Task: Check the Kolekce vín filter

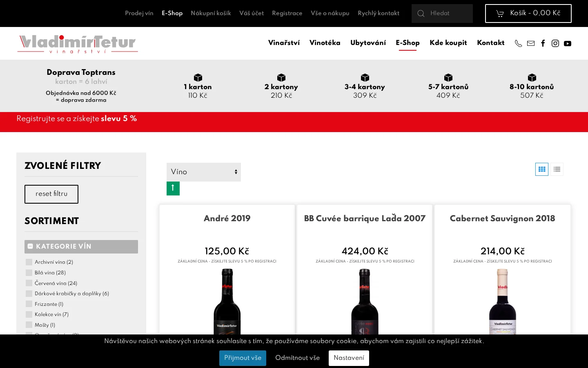Action: click(x=29, y=314)
